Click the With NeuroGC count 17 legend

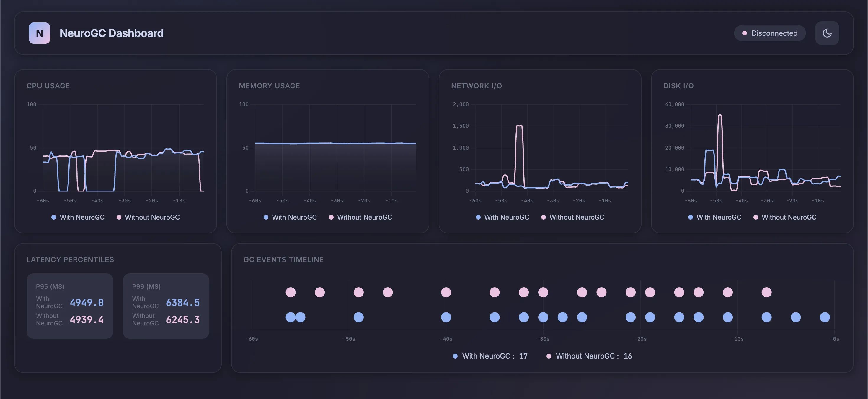[490, 356]
